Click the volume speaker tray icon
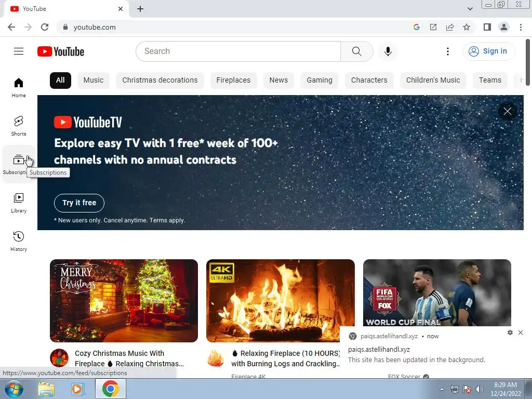This screenshot has width=532, height=399. [x=479, y=389]
